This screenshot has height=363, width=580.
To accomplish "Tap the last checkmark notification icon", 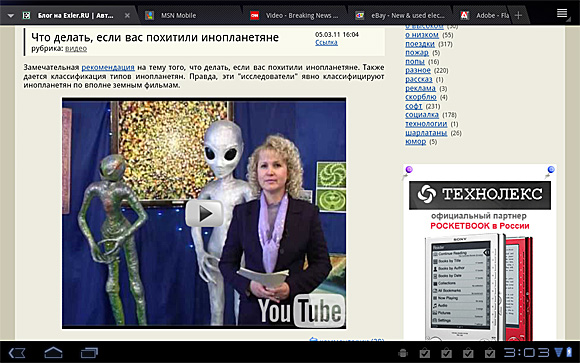I will (x=490, y=353).
